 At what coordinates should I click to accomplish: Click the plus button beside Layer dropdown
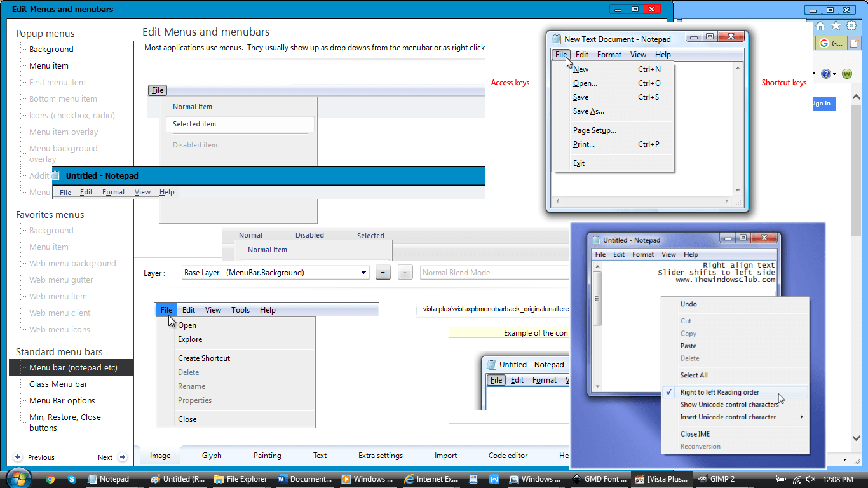383,273
